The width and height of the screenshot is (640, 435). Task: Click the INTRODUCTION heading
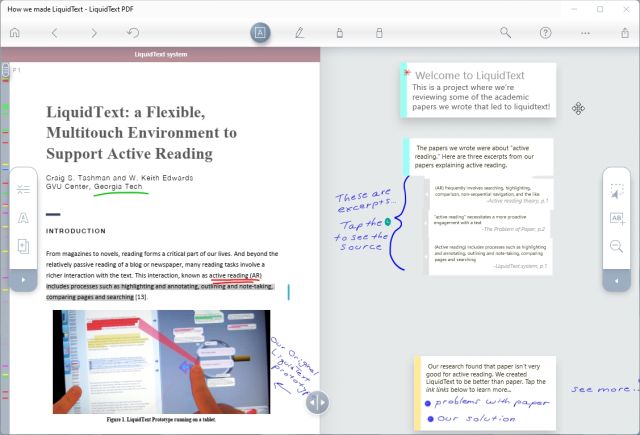[x=76, y=231]
